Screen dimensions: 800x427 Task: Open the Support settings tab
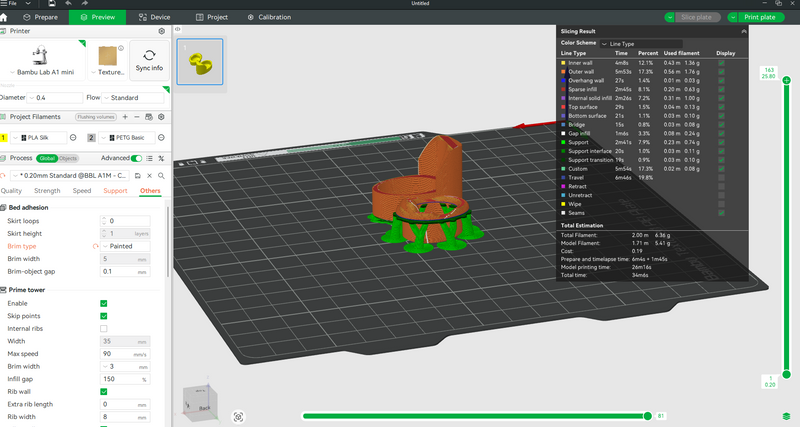point(115,191)
